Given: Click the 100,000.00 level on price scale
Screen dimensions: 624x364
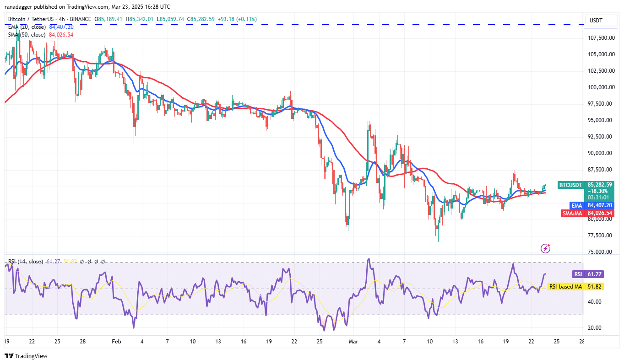Looking at the screenshot, I should [601, 87].
